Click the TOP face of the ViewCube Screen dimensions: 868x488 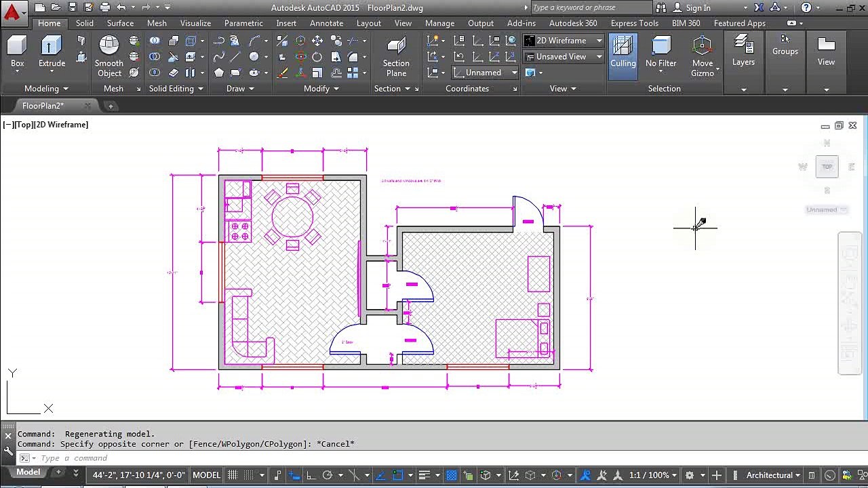click(x=827, y=167)
